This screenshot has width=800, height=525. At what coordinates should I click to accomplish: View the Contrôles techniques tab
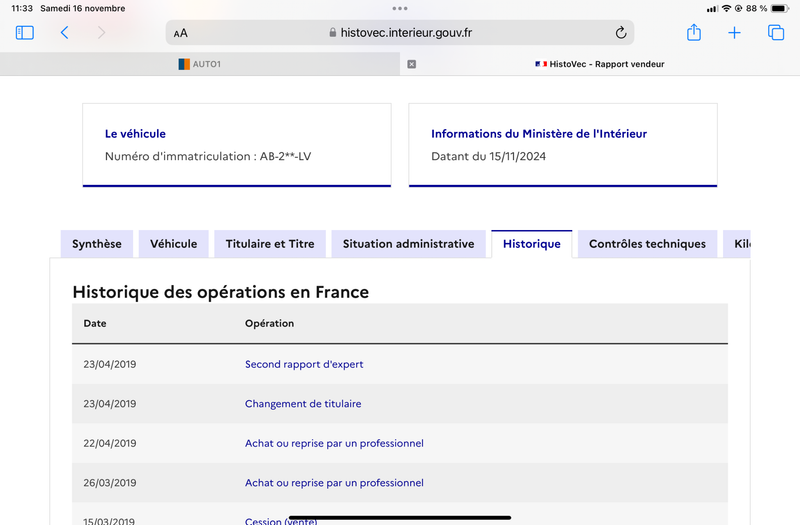(647, 244)
